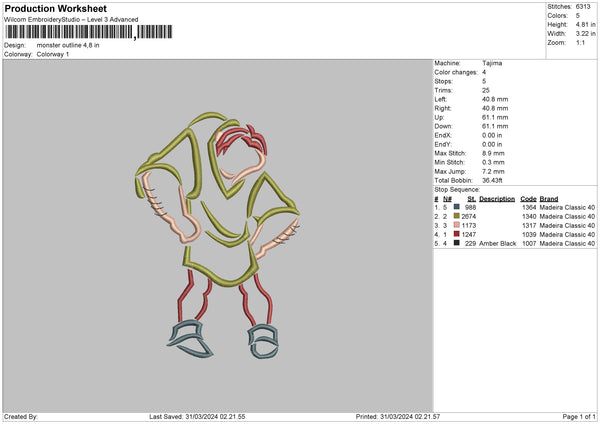Click the Brand column header
Screen dimensions: 600x424
tap(551, 198)
